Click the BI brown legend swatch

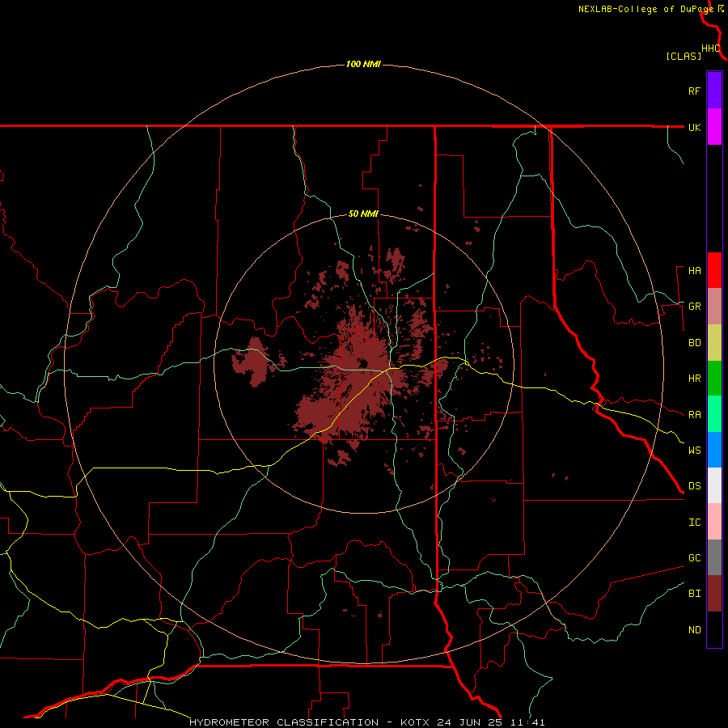pyautogui.click(x=714, y=594)
